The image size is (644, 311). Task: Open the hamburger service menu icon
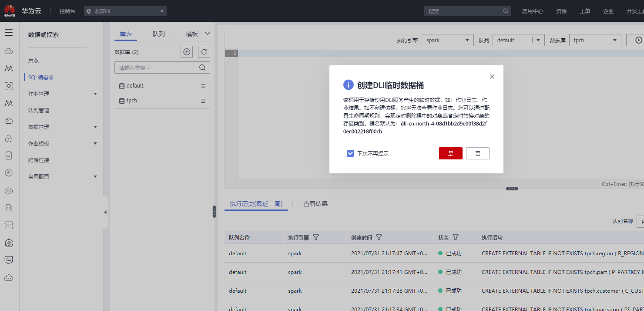pyautogui.click(x=9, y=32)
